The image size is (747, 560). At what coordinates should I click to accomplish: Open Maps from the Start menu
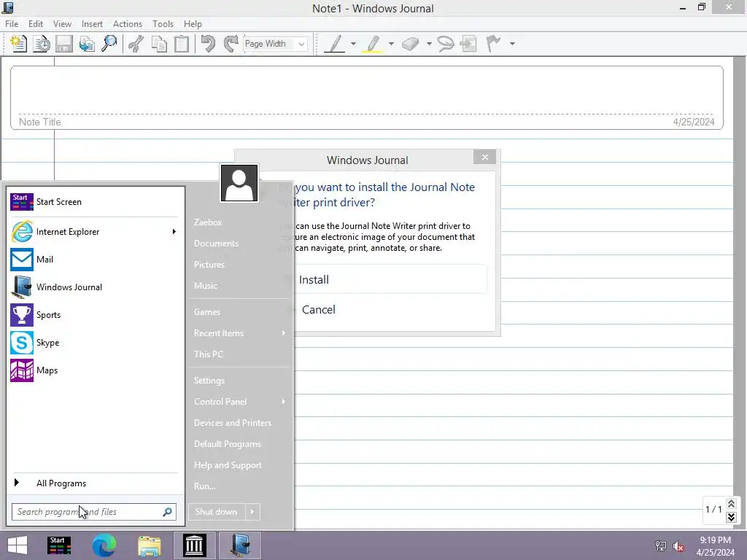94,370
